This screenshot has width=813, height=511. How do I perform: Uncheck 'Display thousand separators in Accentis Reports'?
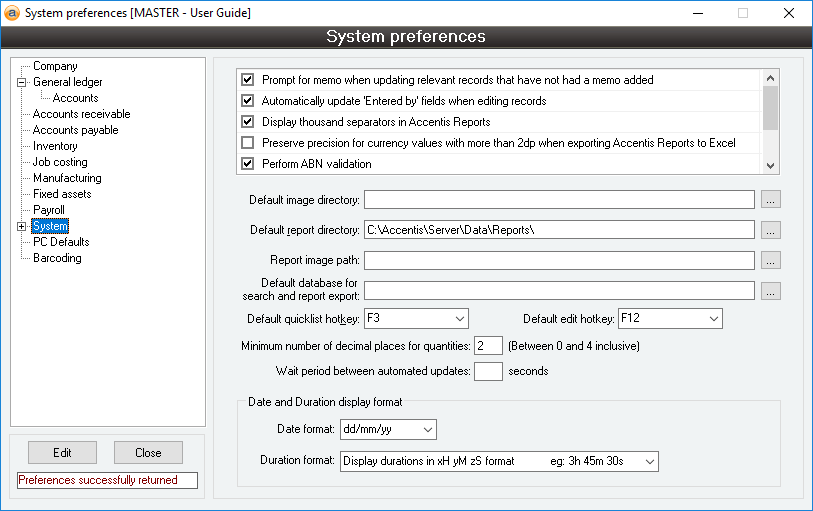coord(248,122)
